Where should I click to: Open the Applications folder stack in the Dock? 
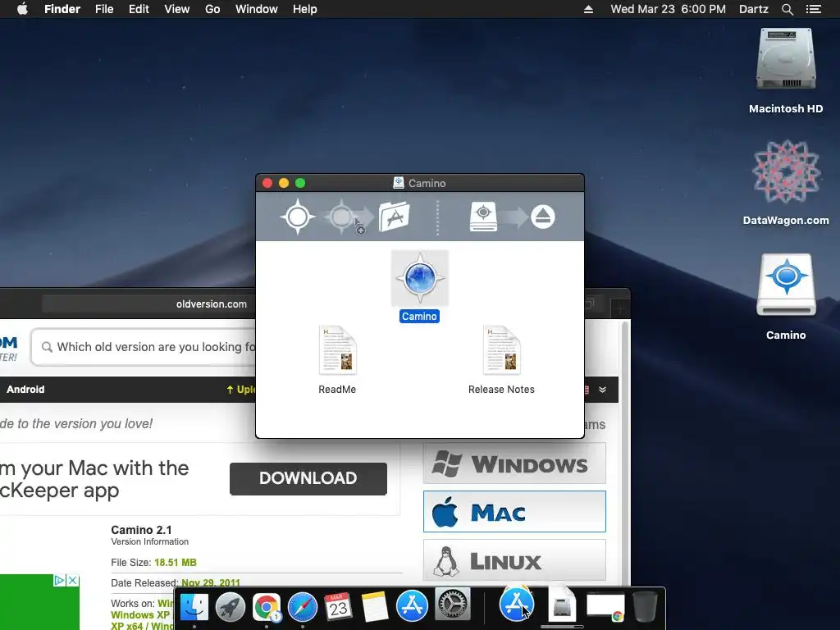517,604
